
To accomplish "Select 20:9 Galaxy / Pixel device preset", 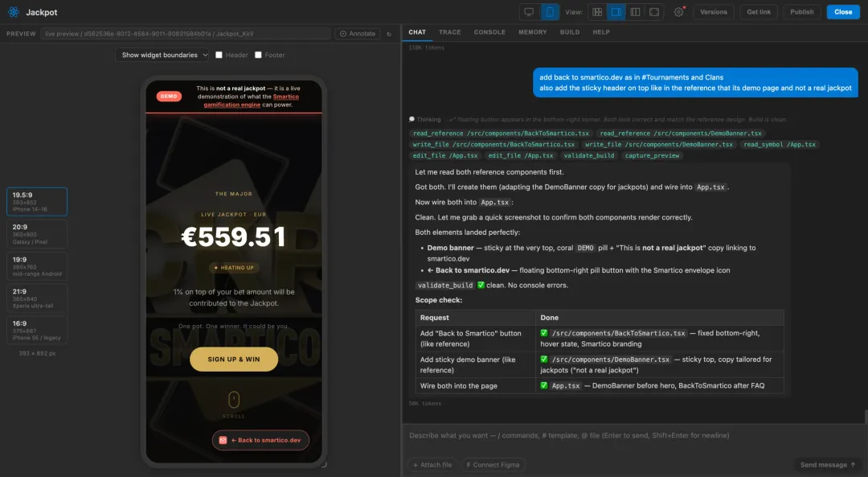I will (37, 234).
